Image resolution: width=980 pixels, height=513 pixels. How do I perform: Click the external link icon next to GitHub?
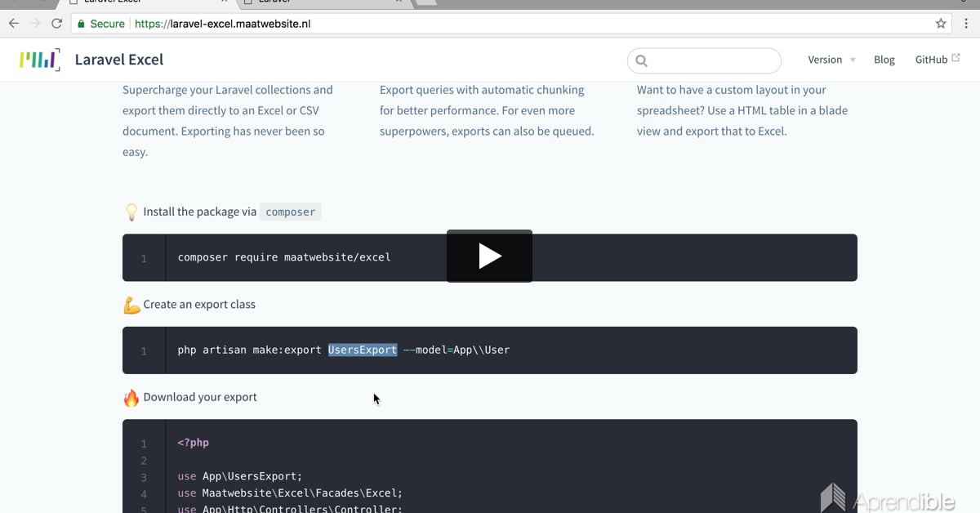tap(955, 58)
